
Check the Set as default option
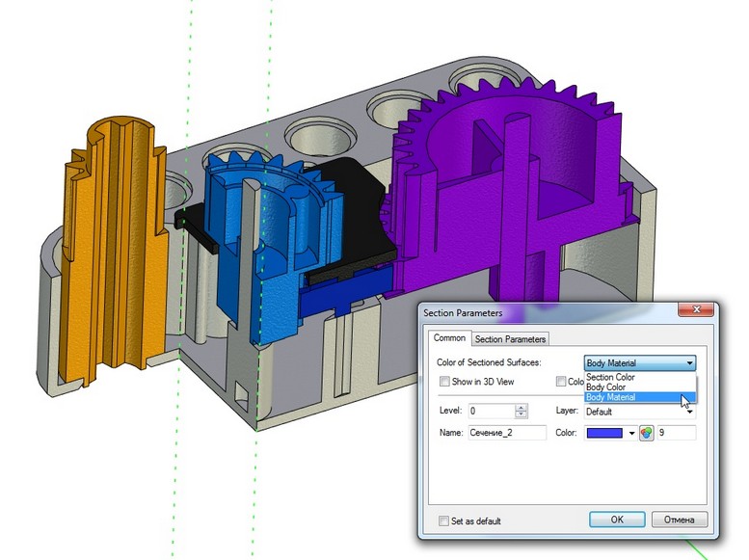click(x=444, y=521)
